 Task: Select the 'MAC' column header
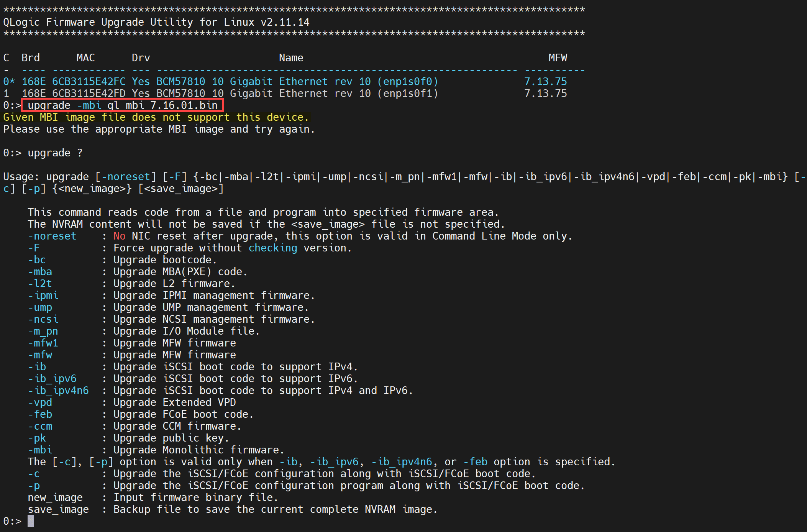(85, 58)
